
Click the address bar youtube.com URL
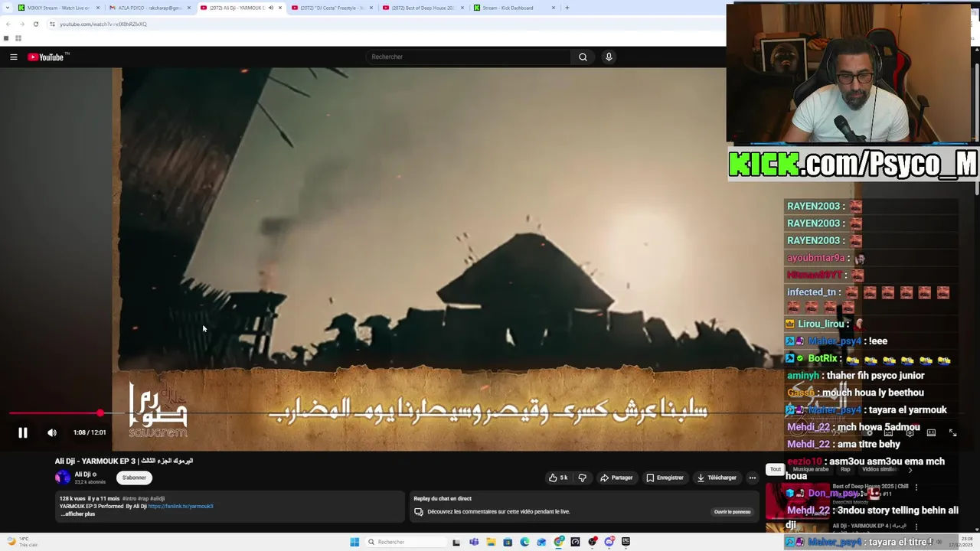103,24
